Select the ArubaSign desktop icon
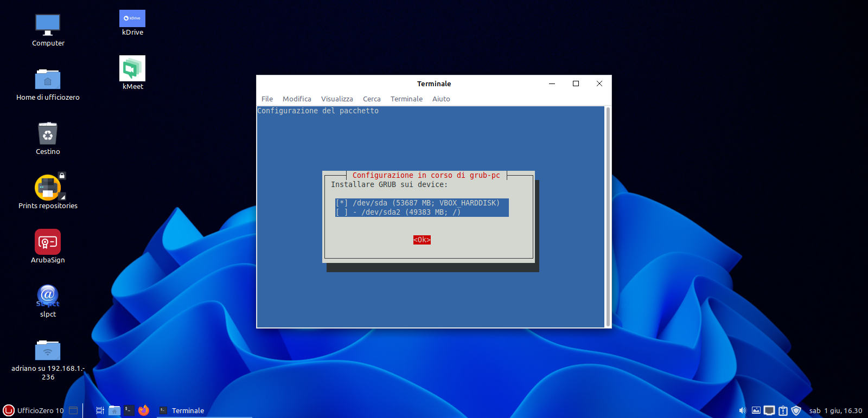Screen dimensions: 868x418 point(48,242)
